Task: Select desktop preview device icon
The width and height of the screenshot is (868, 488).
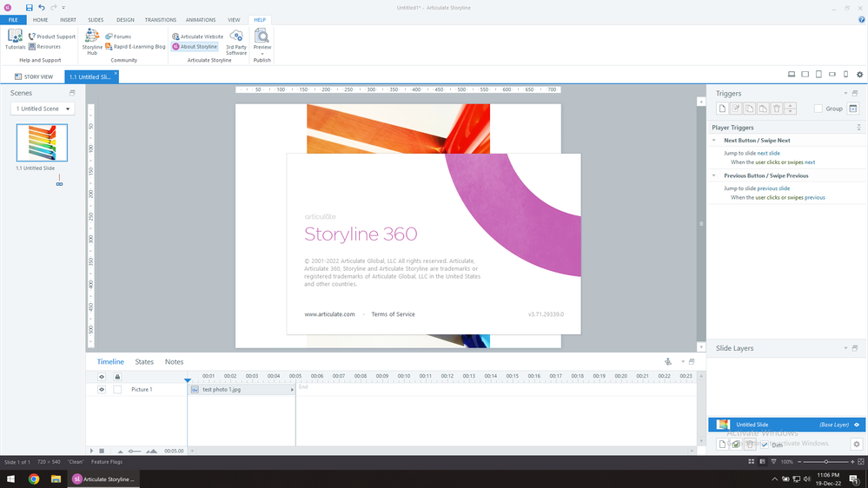Action: coord(792,74)
